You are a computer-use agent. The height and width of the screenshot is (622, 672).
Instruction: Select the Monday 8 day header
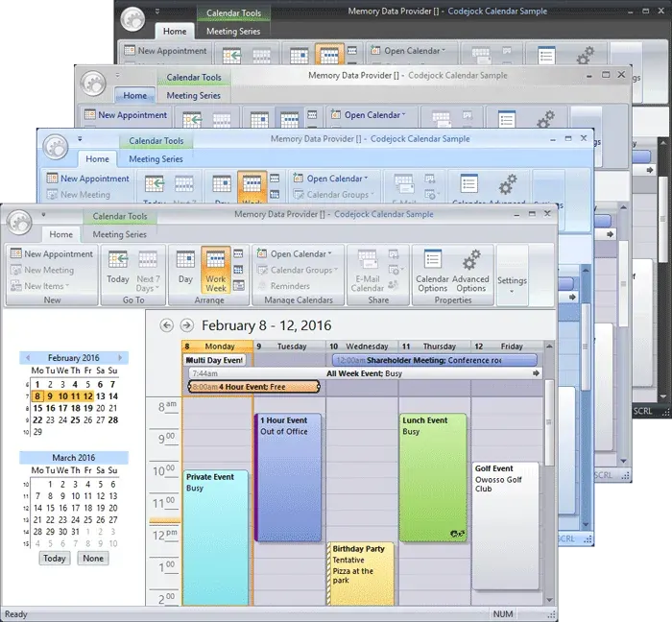pos(217,347)
